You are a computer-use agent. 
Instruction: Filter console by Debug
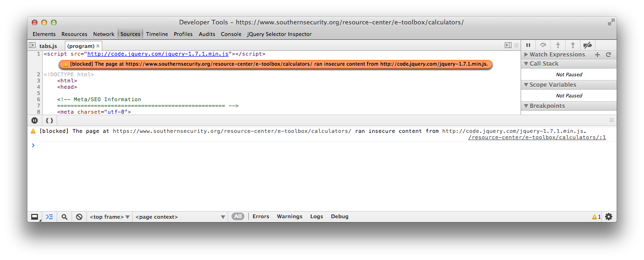pyautogui.click(x=340, y=216)
